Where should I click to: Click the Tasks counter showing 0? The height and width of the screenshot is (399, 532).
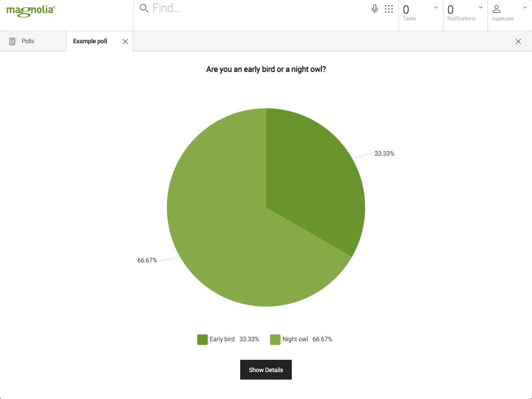[x=406, y=10]
